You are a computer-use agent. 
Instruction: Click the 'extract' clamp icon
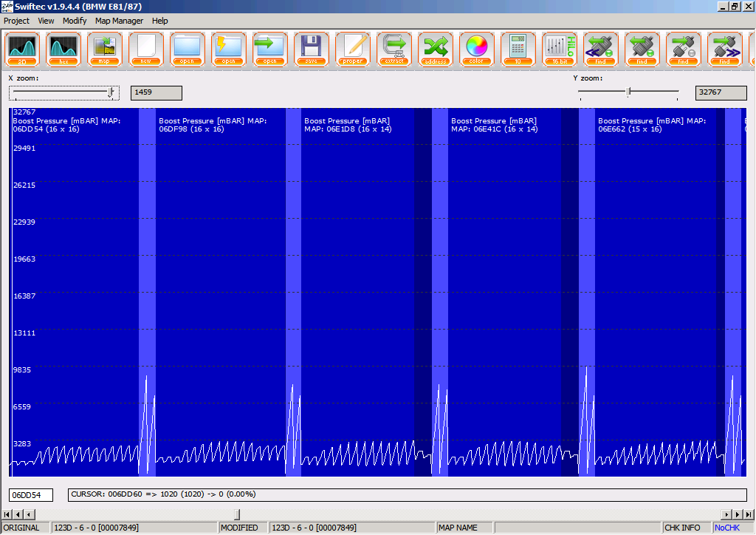point(394,50)
